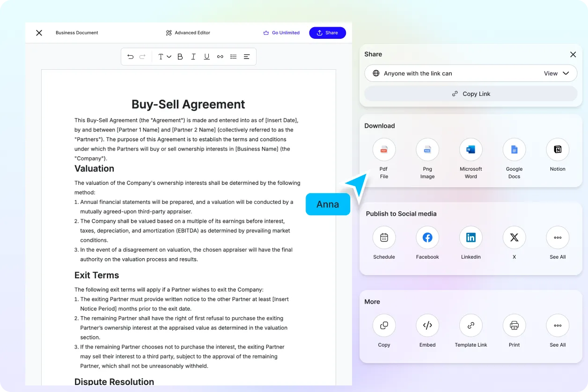This screenshot has height=392, width=588.
Task: Expand See All social media options
Action: coord(557,237)
